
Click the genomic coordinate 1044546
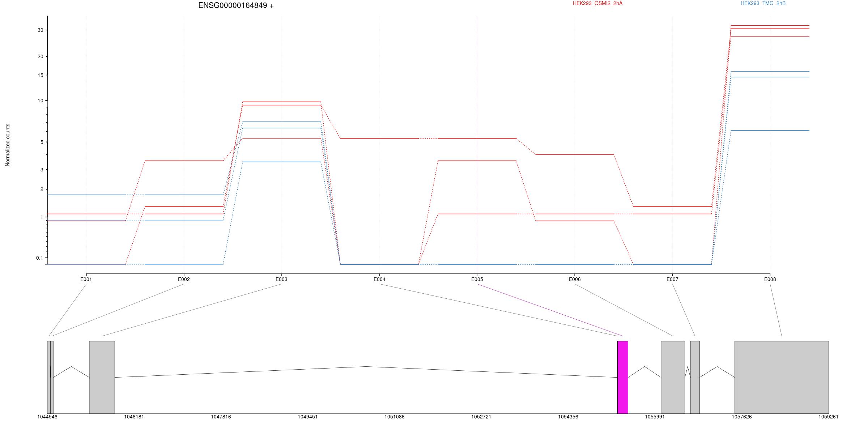pyautogui.click(x=47, y=417)
